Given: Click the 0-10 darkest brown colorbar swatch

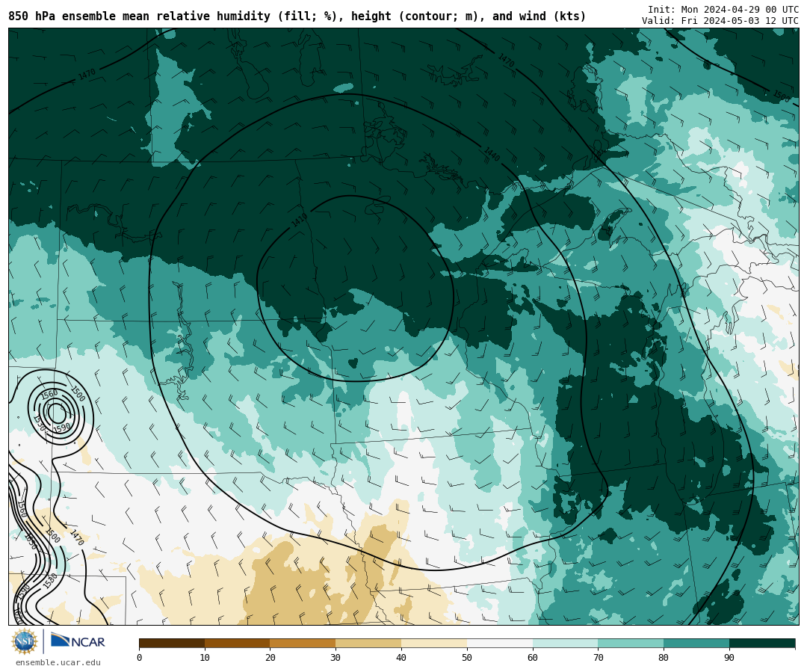Looking at the screenshot, I should point(172,643).
